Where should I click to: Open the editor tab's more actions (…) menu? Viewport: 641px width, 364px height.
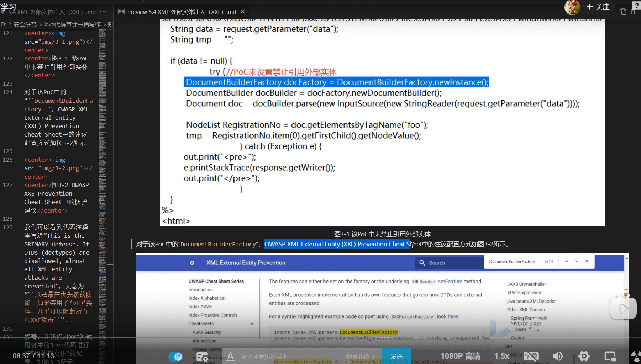tap(103, 12)
